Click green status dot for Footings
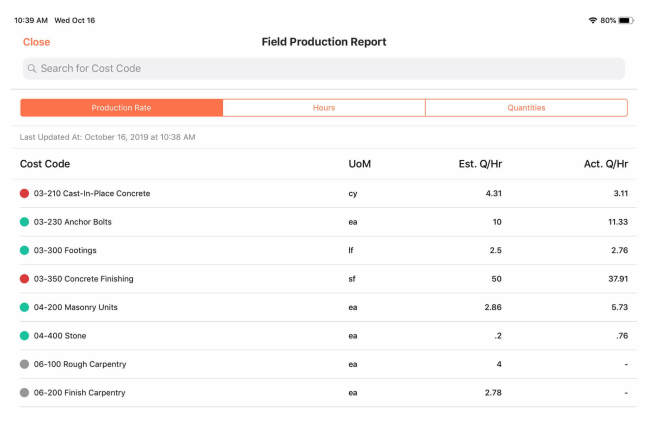Viewport: 648px width, 432px height. click(x=24, y=250)
